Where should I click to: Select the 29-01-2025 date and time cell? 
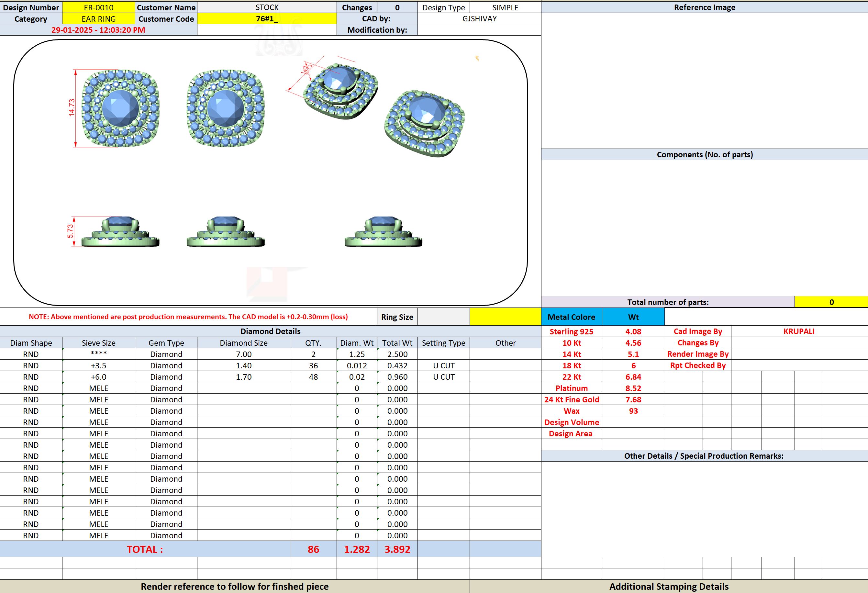click(x=98, y=30)
